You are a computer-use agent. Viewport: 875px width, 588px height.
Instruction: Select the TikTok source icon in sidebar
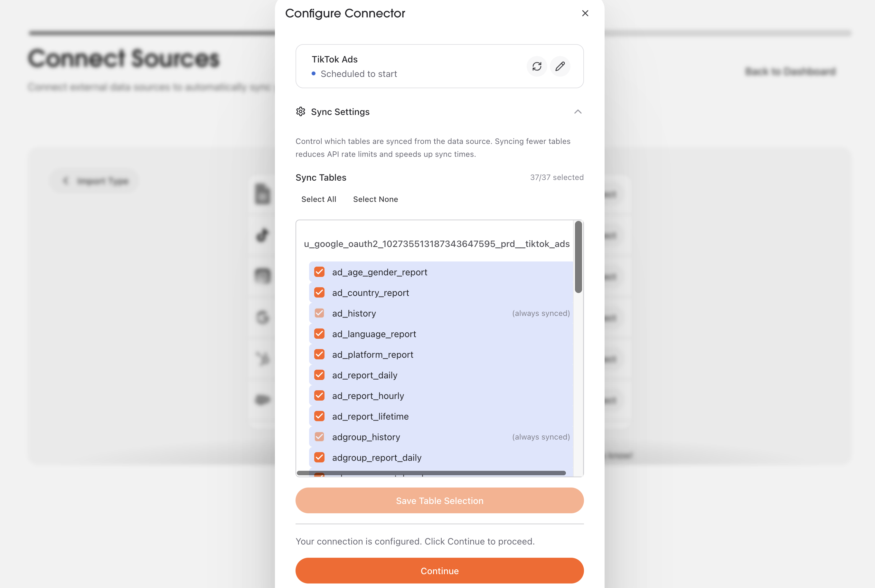[262, 235]
